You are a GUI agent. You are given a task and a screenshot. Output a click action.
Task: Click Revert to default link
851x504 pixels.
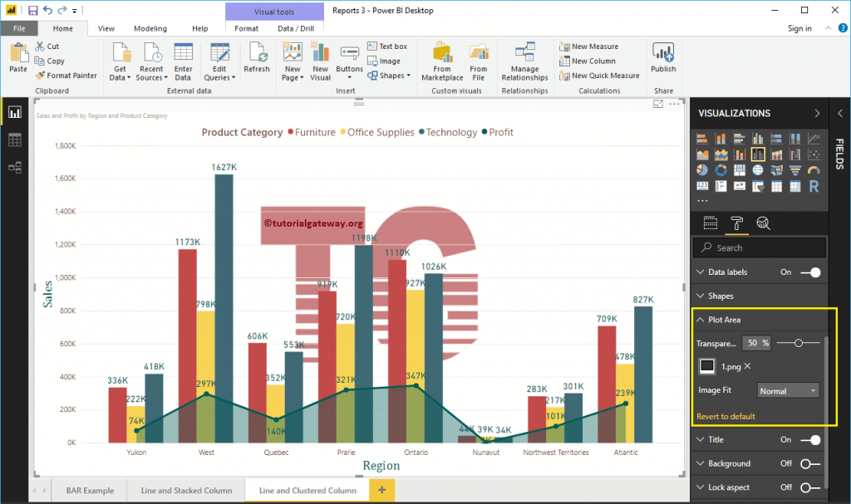point(730,416)
